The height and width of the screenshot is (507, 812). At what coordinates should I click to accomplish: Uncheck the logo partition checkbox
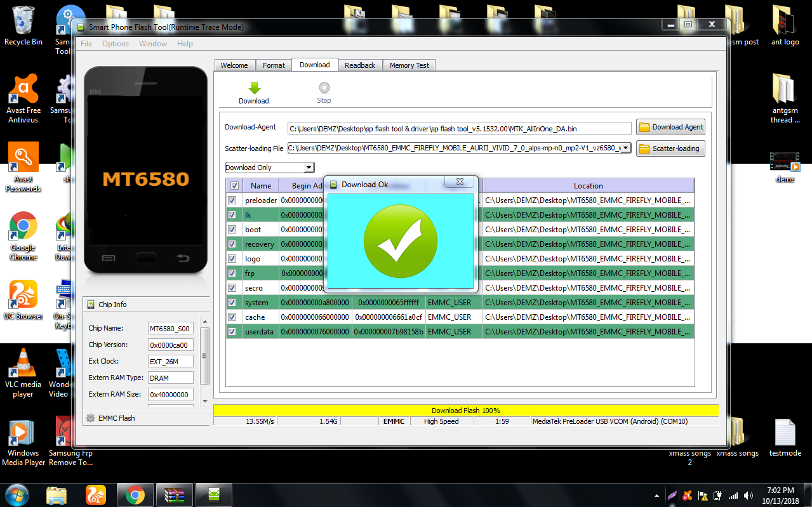coord(232,259)
